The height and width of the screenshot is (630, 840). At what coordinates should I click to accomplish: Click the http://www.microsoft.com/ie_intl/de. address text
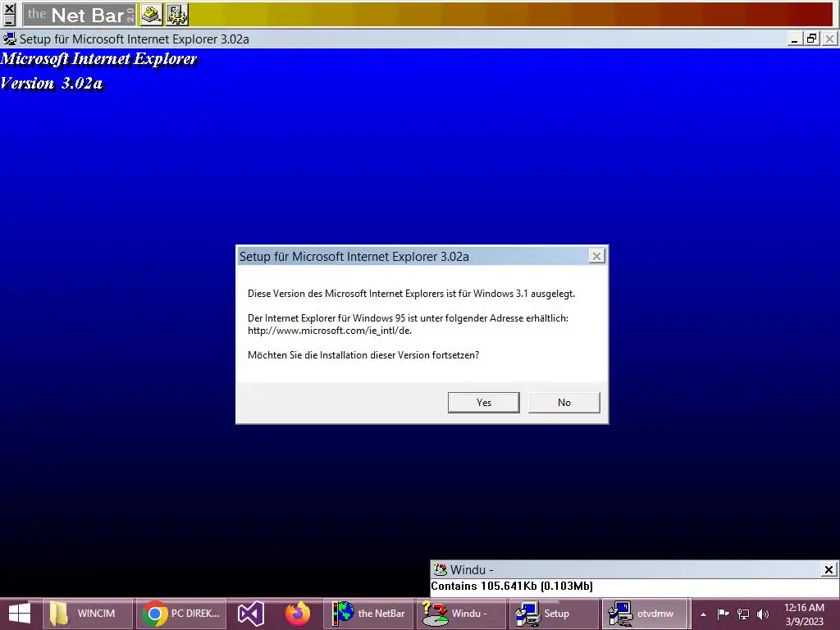pos(330,331)
